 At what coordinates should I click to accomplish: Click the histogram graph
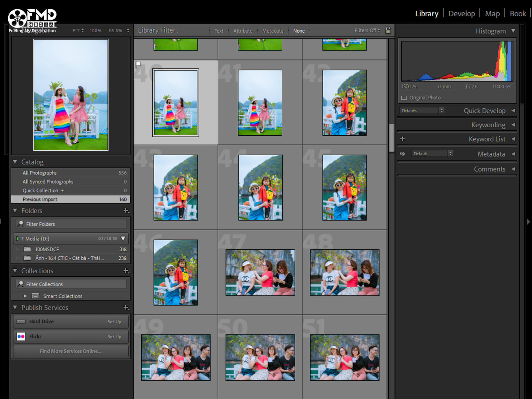click(x=457, y=62)
